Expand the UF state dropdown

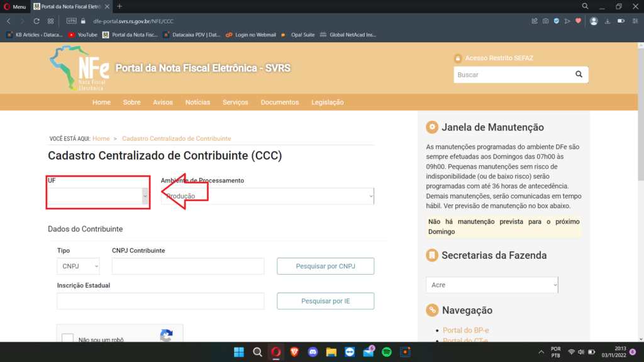(x=98, y=196)
